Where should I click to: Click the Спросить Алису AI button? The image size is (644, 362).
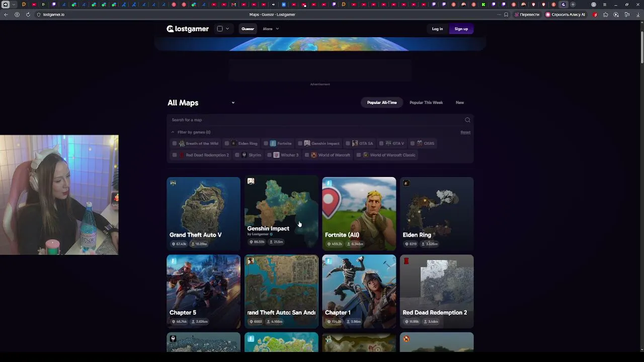point(566,15)
